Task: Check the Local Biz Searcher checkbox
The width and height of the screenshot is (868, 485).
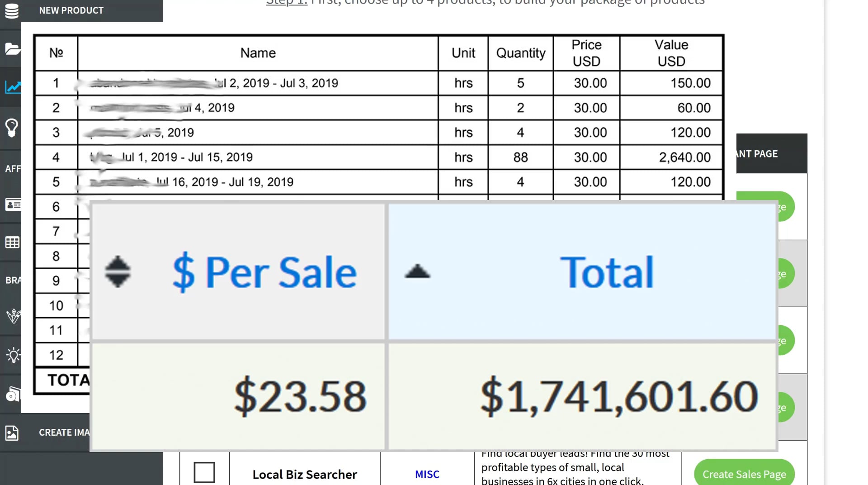Action: tap(204, 473)
